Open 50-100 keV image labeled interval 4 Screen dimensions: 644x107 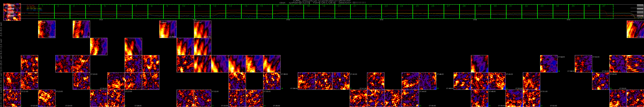47,98
